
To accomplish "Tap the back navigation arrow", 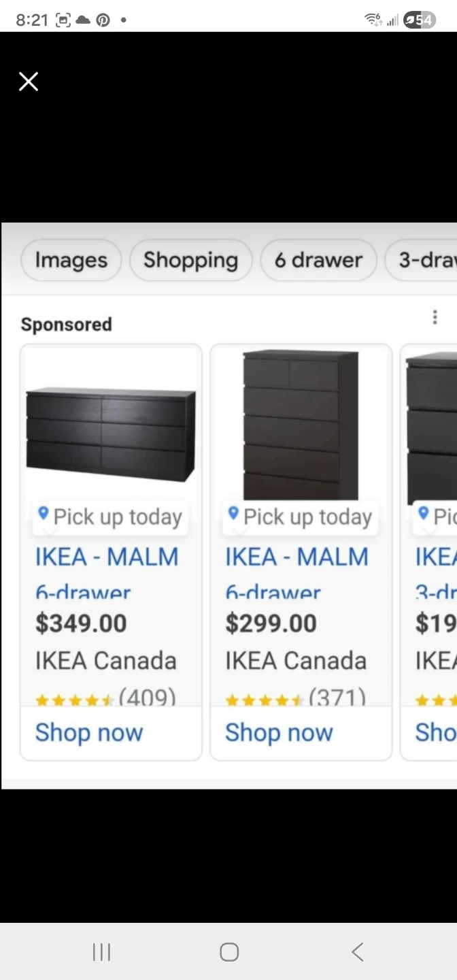I will [356, 953].
